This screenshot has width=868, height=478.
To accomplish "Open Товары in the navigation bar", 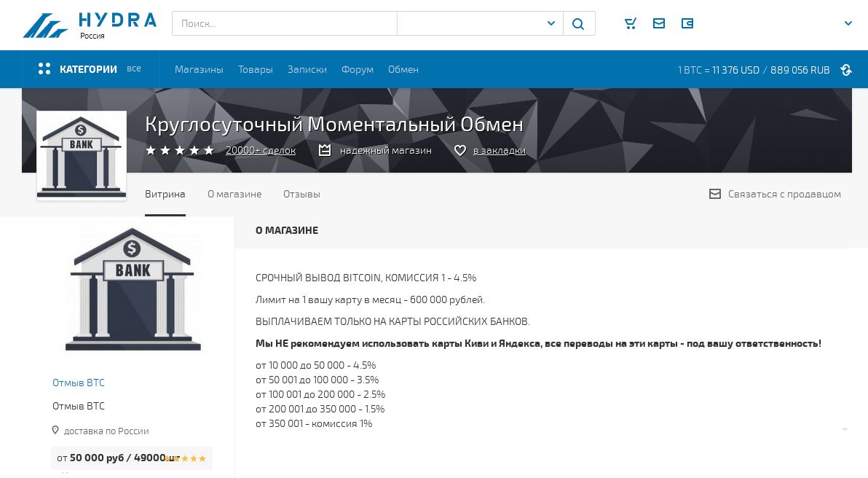I will pyautogui.click(x=255, y=69).
